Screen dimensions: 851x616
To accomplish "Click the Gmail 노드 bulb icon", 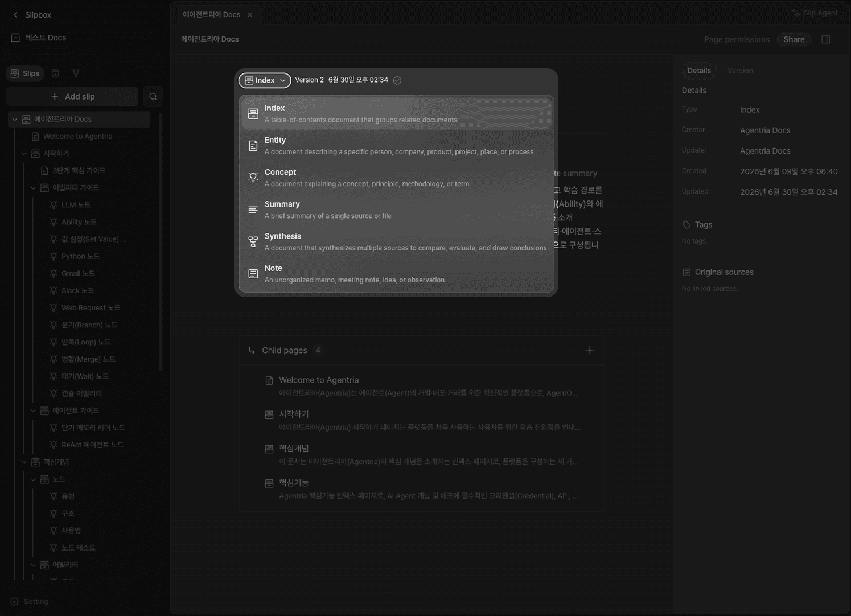I will (x=54, y=273).
